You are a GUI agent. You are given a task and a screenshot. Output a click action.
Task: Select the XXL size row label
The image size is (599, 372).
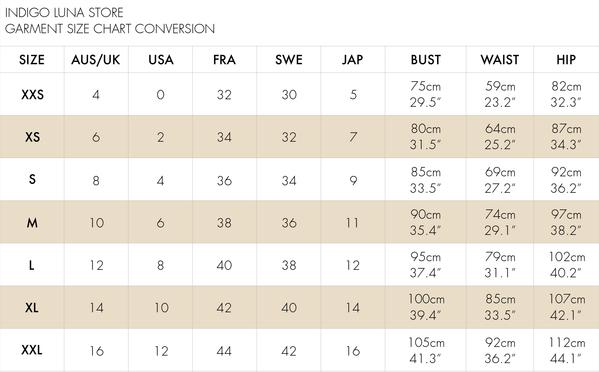point(32,350)
